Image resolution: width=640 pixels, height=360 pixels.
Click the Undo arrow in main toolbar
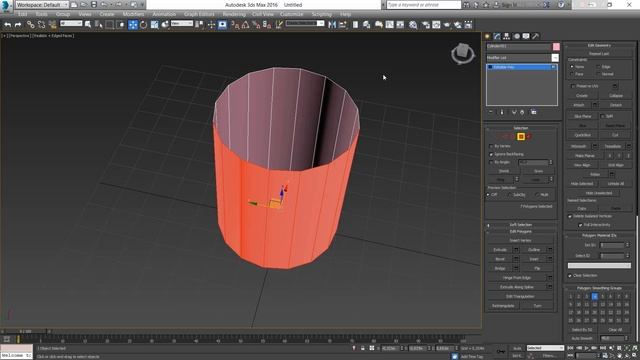[8, 25]
